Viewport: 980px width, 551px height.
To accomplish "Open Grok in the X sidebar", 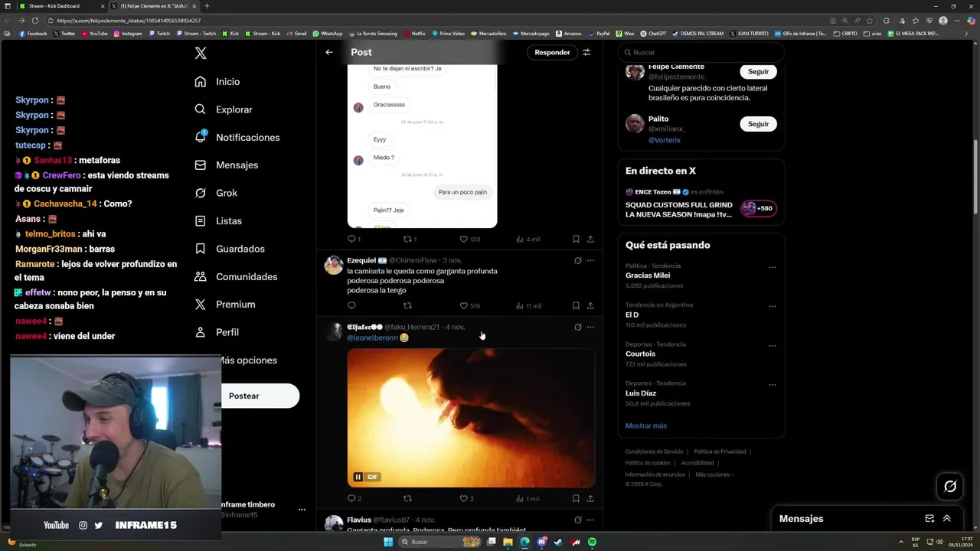I will point(216,193).
